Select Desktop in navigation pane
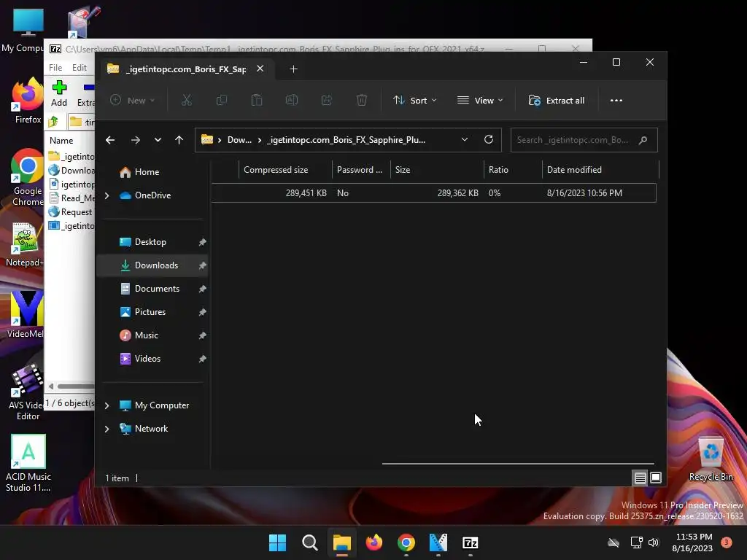 tap(150, 242)
